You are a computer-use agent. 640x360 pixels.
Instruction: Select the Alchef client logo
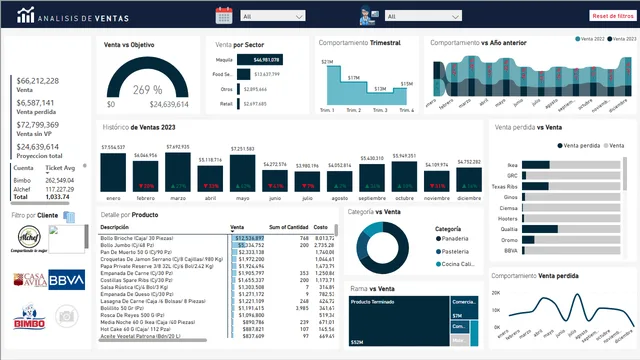(x=29, y=238)
